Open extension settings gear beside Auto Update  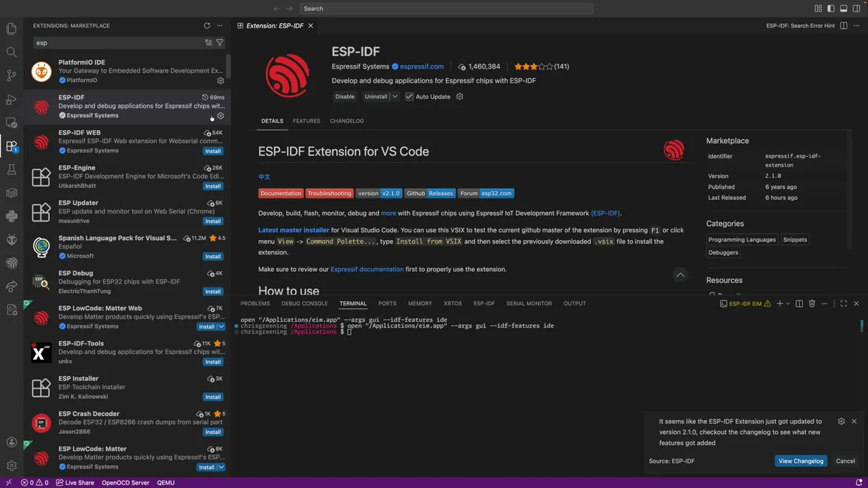[x=459, y=96]
